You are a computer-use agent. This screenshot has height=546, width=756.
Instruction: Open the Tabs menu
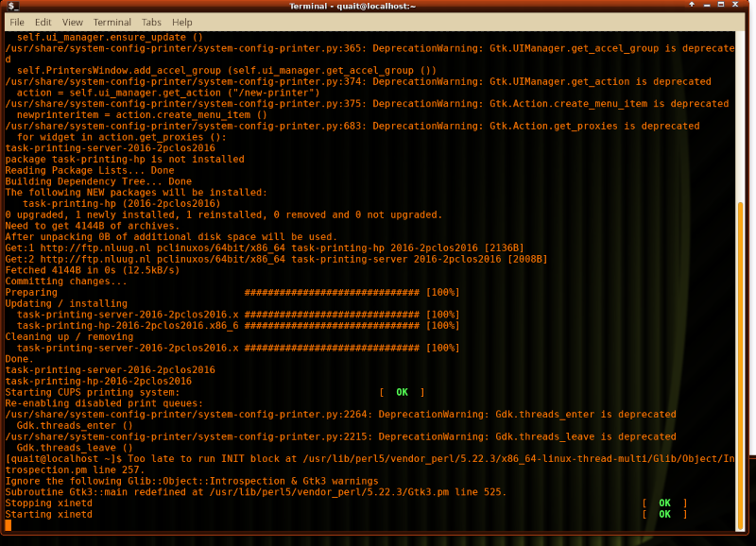tap(151, 22)
